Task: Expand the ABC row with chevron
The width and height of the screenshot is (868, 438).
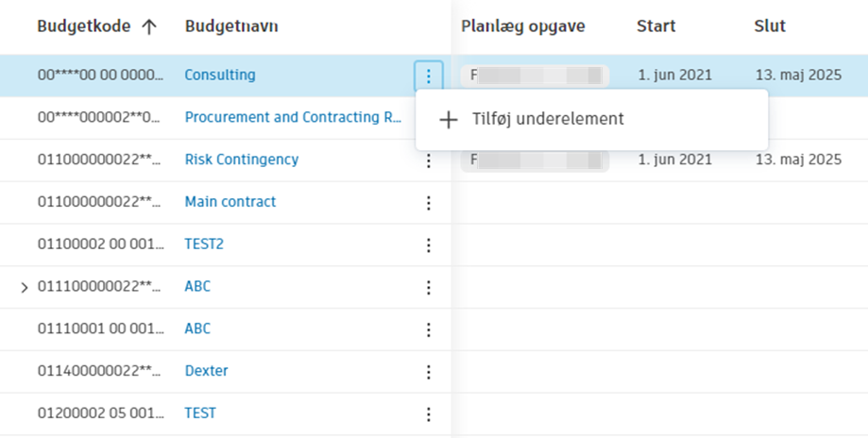Action: [x=25, y=287]
